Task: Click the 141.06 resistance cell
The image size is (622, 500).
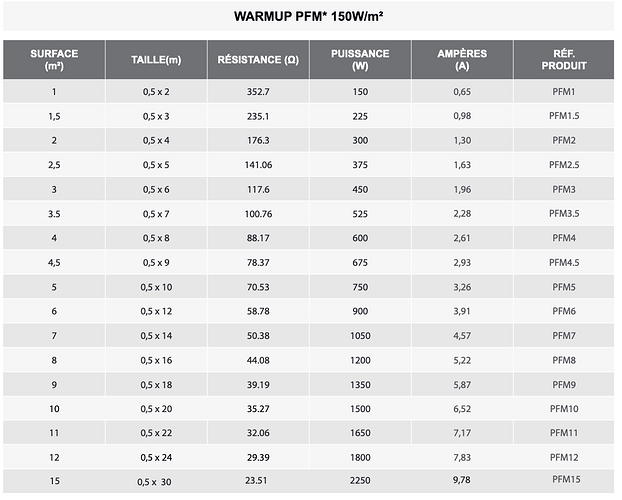Action: [258, 165]
